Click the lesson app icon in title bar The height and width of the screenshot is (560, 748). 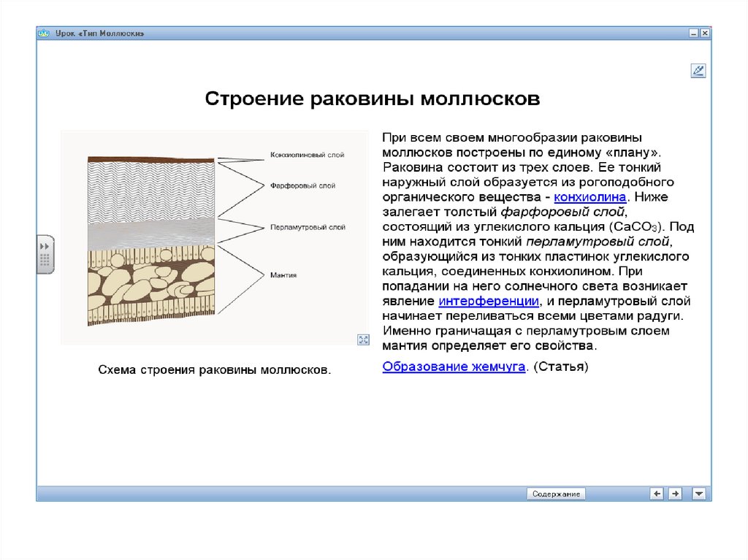pyautogui.click(x=44, y=34)
